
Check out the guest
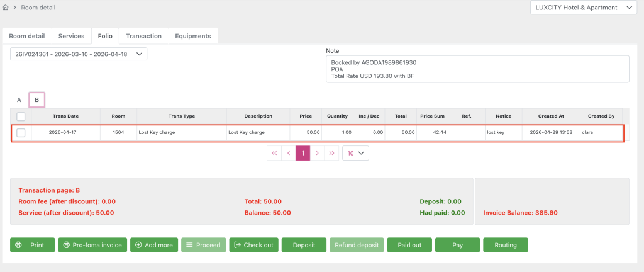tap(253, 245)
